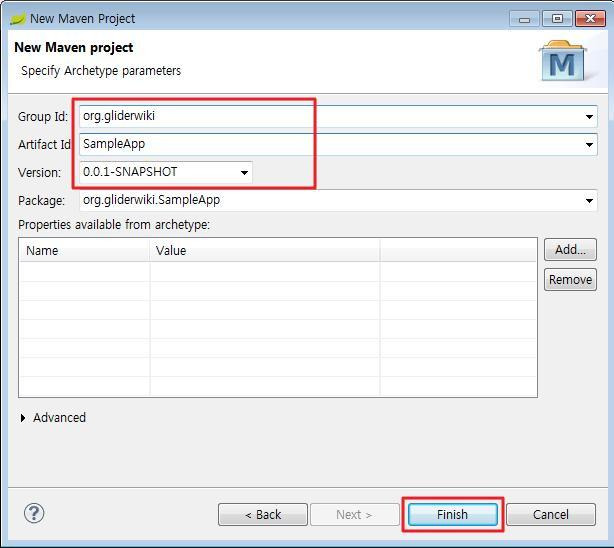
Task: Click the Remove property button
Action: 570,280
